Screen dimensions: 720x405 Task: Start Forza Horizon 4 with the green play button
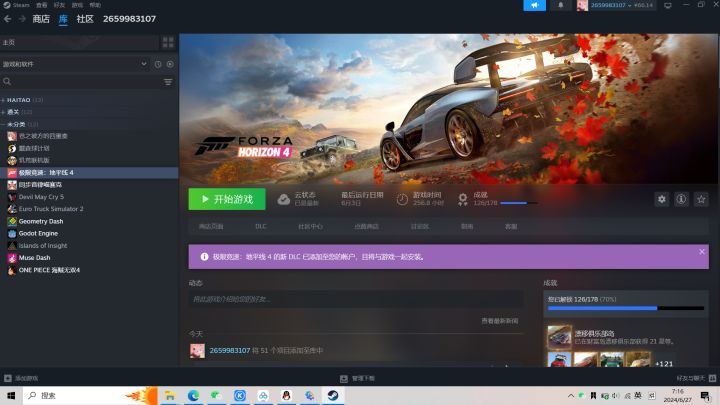click(227, 199)
